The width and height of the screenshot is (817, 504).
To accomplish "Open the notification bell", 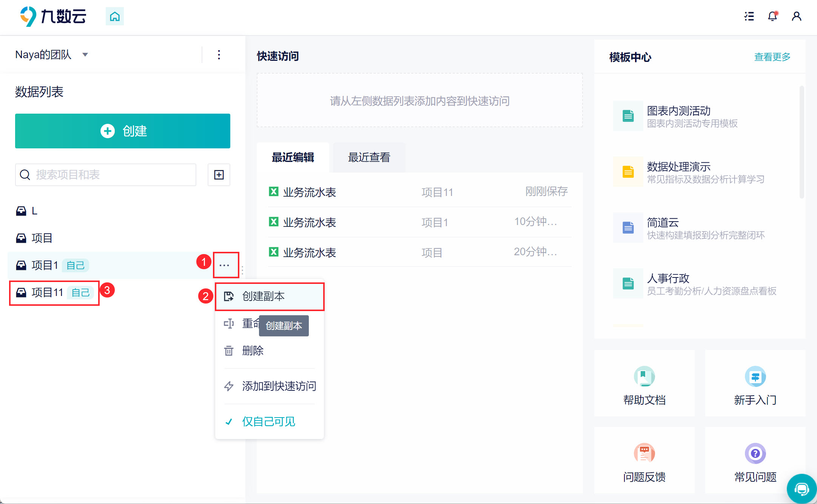I will (x=772, y=16).
